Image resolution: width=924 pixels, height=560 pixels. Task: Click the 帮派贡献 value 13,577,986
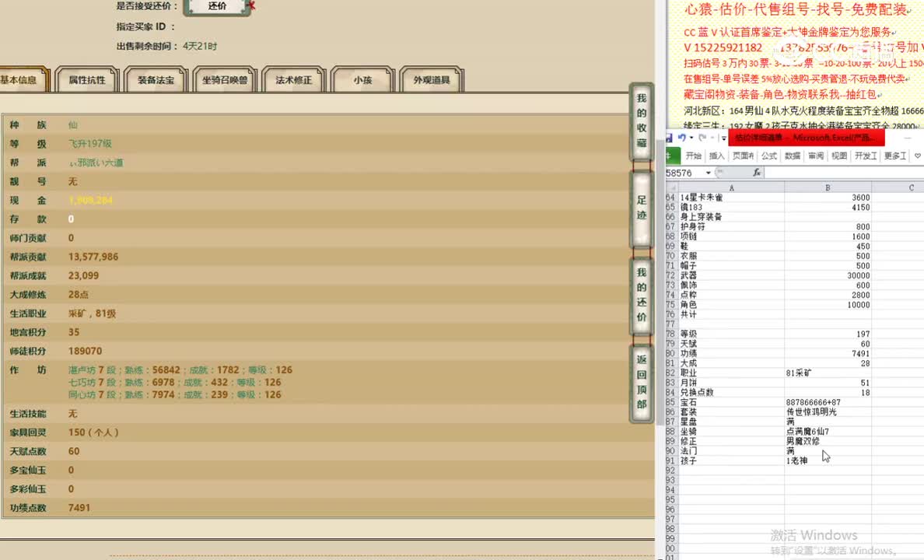pyautogui.click(x=93, y=257)
